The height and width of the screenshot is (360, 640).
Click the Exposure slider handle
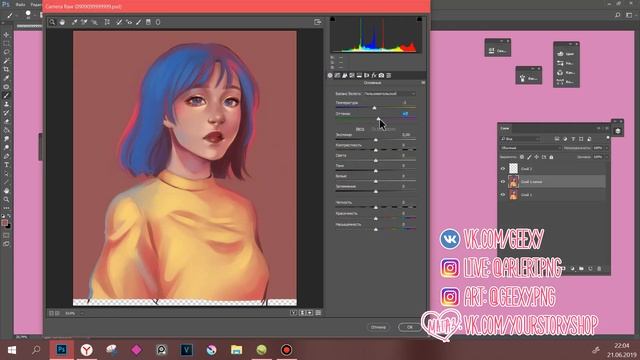(376, 140)
